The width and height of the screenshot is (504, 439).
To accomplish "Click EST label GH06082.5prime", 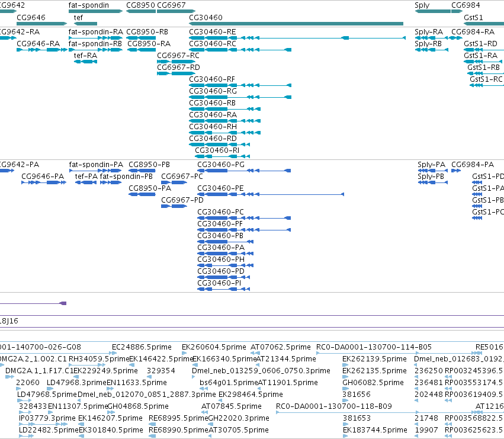I will click(373, 383).
